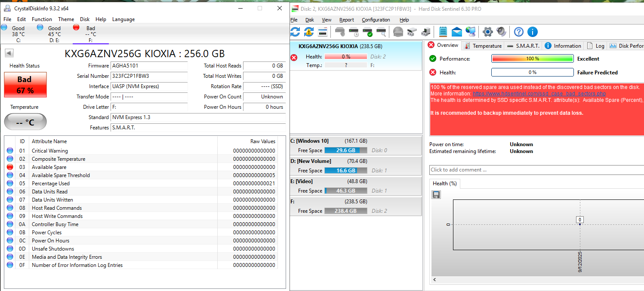This screenshot has height=291, width=644.
Task: Click the back arrow left of the drive title
Action: pos(9,53)
